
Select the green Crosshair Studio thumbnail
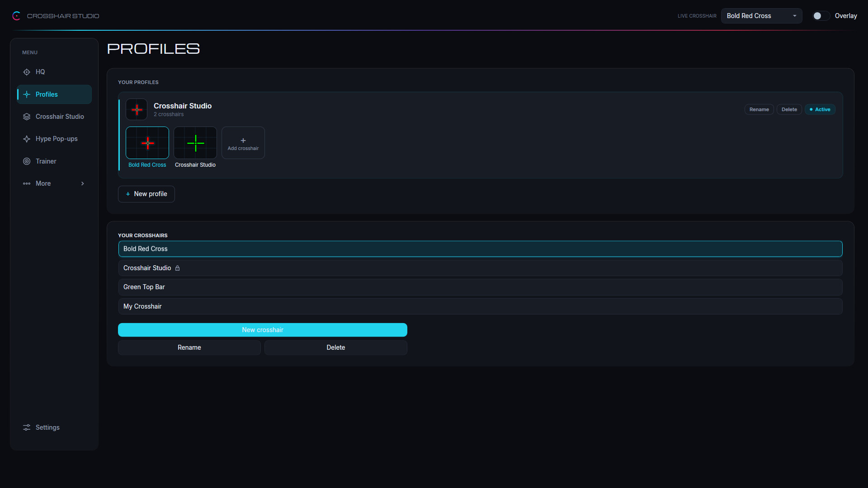(x=195, y=143)
